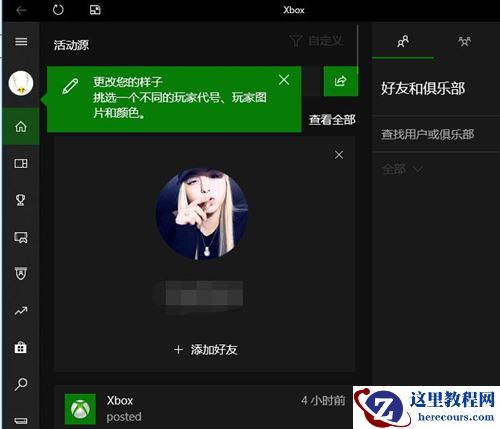This screenshot has height=429, width=500.
Task: Click the 查找用户或俱乐部 search field
Action: pyautogui.click(x=436, y=134)
